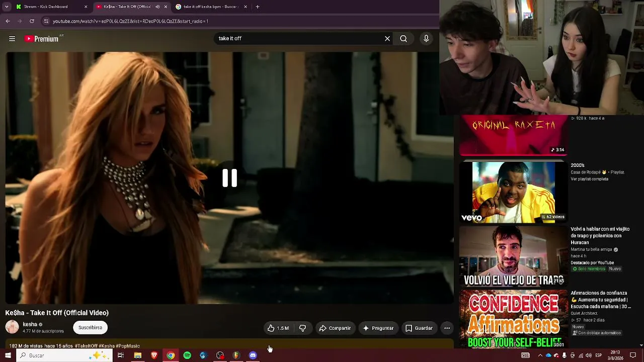Change the ESP input language
This screenshot has width=644, height=362.
pyautogui.click(x=599, y=355)
